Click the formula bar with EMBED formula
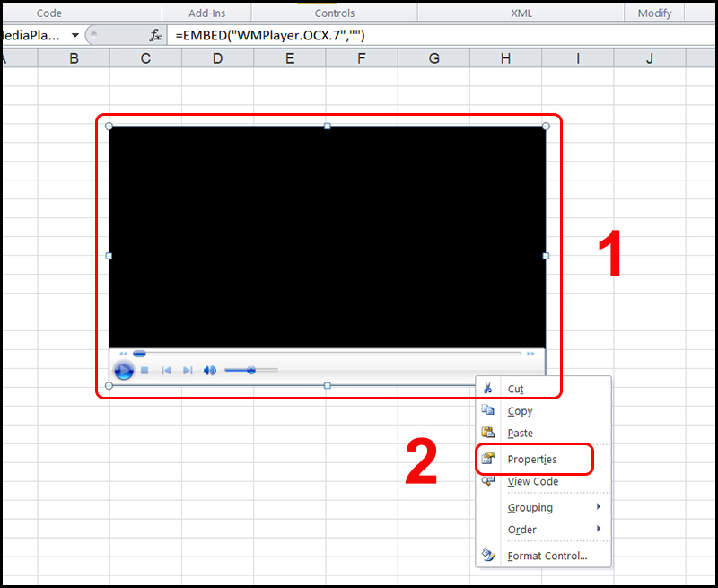The image size is (718, 588). click(442, 35)
